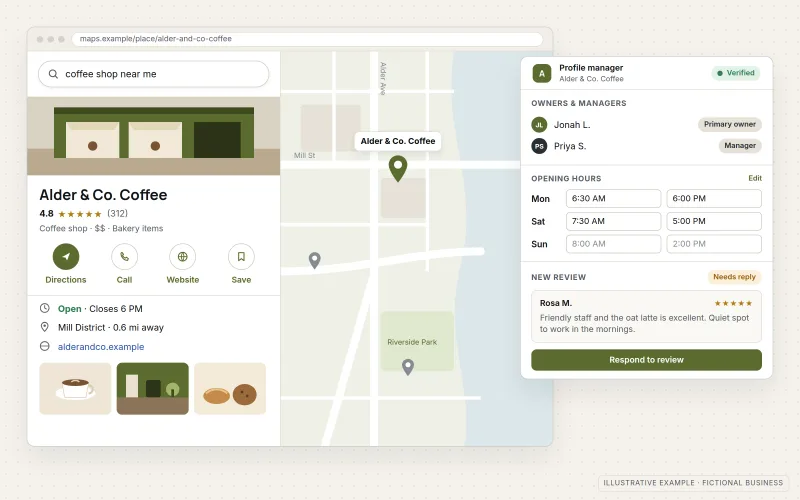Screen dimensions: 800x500
Task: Click the Respond to review button
Action: coord(646,360)
